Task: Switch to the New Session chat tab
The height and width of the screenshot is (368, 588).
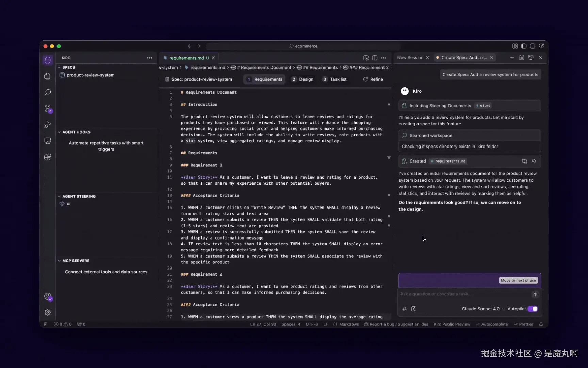Action: (410, 58)
